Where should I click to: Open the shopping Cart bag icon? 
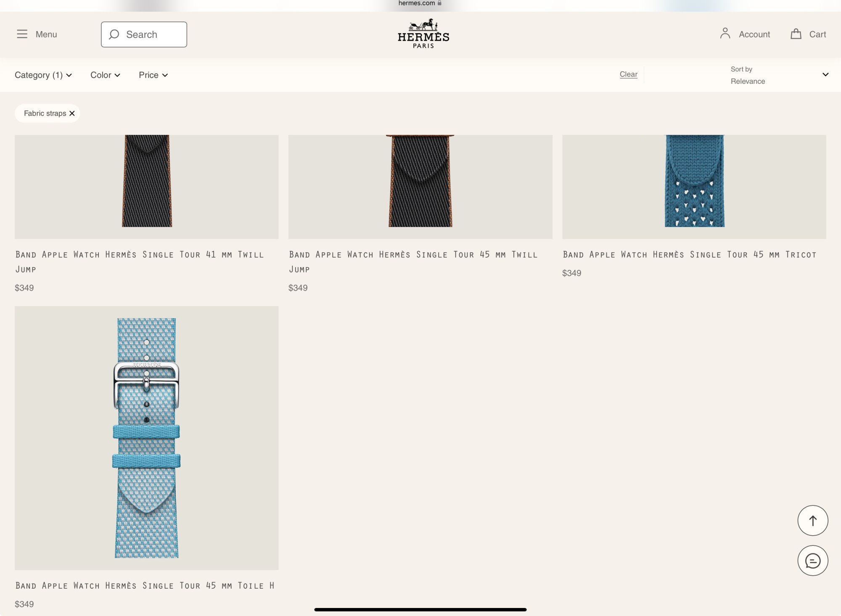coord(796,34)
